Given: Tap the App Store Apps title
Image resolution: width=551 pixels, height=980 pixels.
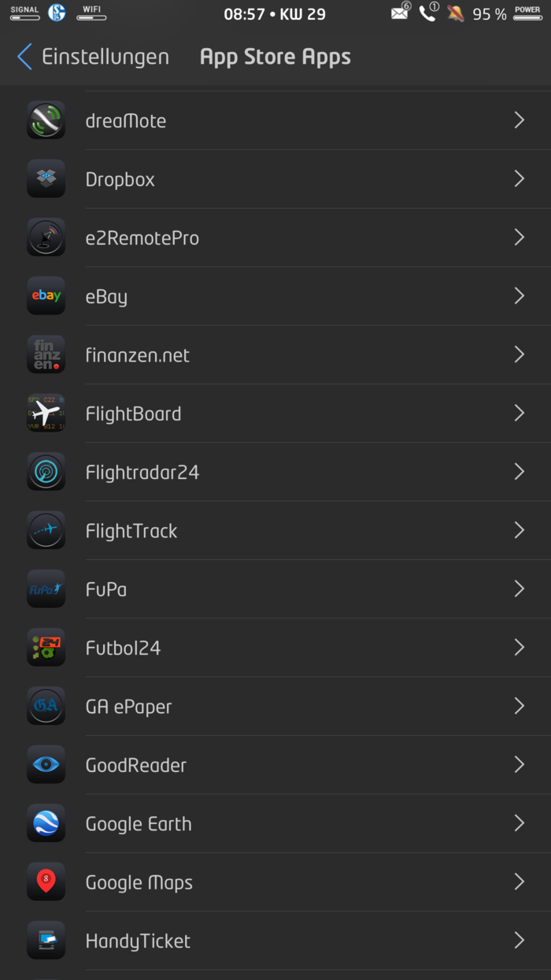Looking at the screenshot, I should (275, 57).
